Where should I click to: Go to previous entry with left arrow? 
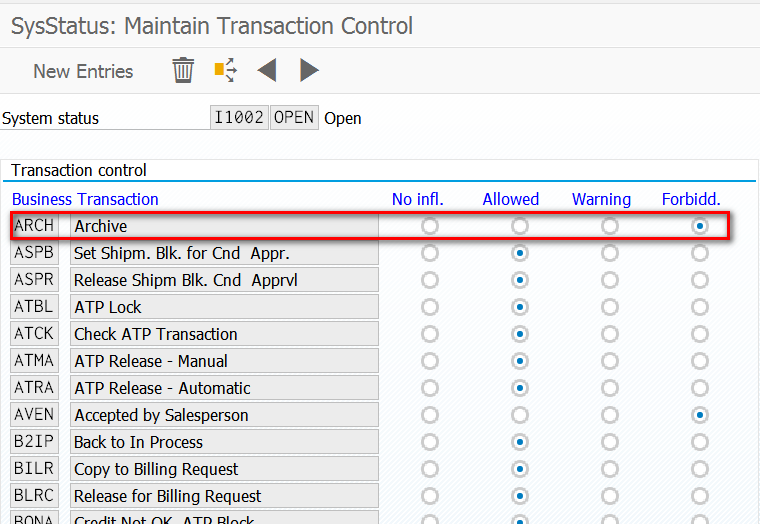[267, 70]
